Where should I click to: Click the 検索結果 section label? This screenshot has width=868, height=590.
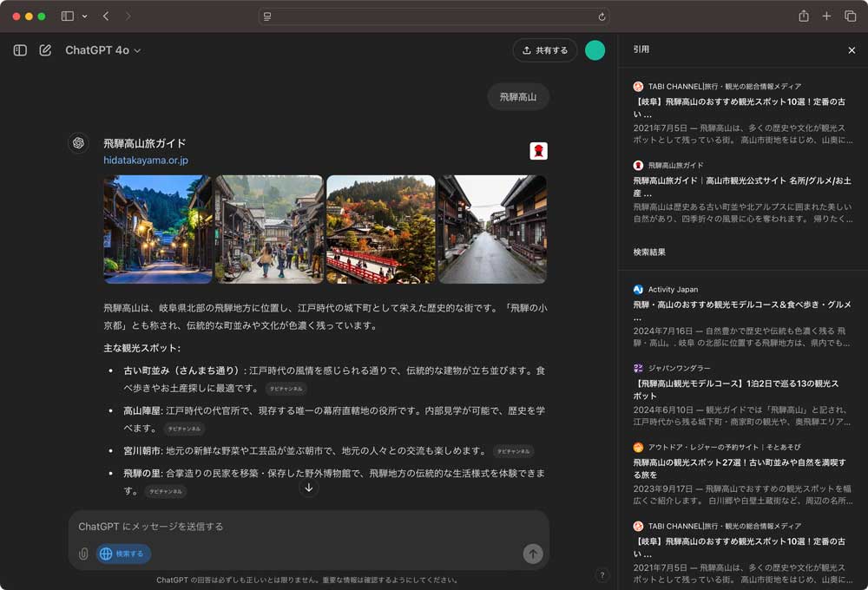click(649, 252)
